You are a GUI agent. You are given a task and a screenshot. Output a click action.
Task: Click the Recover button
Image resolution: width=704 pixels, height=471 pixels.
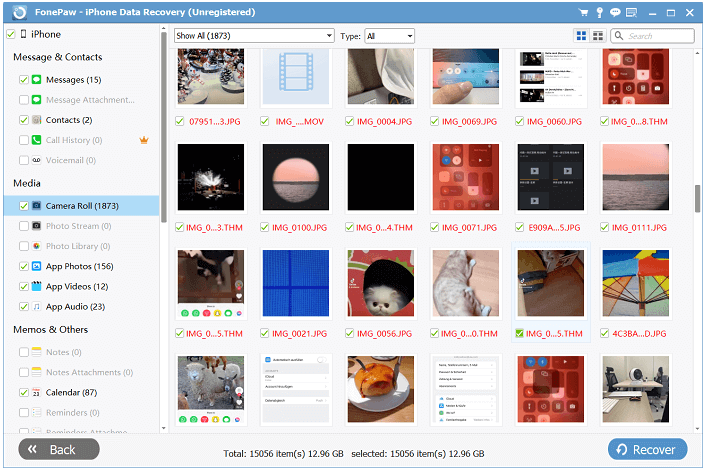(x=647, y=449)
